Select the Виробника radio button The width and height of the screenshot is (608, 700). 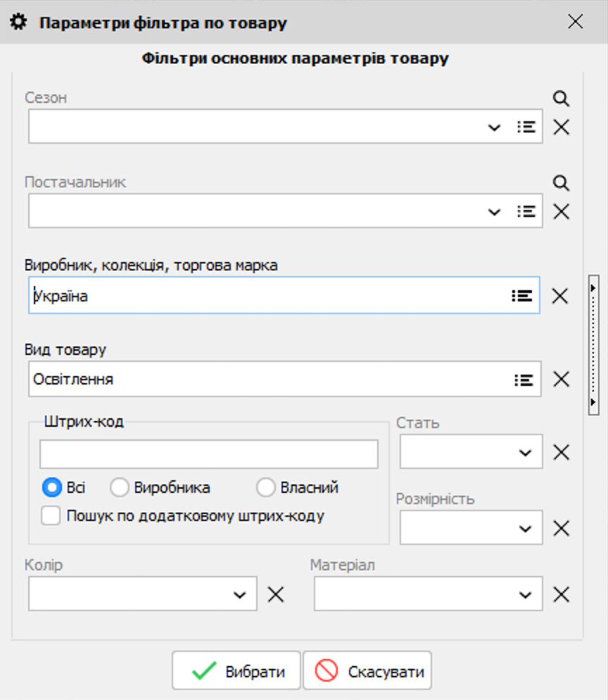point(120,487)
